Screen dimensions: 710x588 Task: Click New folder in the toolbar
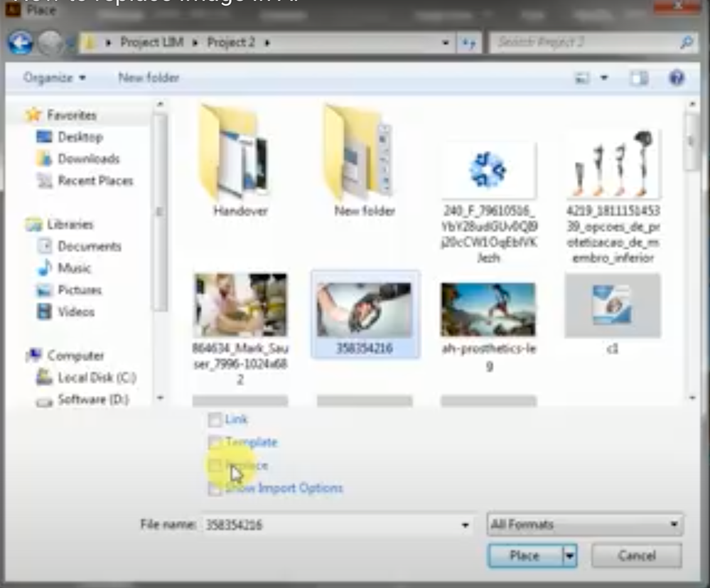(x=149, y=78)
